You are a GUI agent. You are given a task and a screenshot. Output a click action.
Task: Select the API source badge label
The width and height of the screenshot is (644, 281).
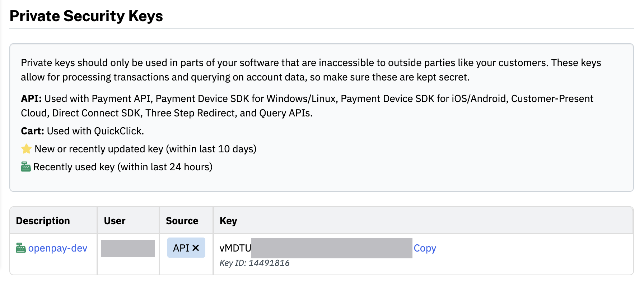coord(181,248)
